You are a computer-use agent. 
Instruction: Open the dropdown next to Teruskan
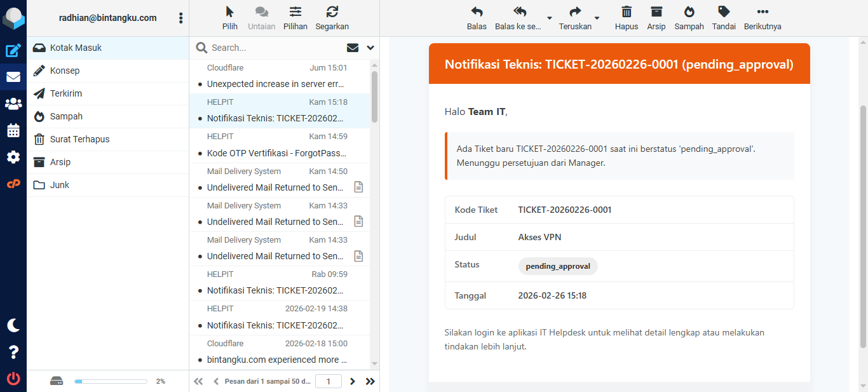pyautogui.click(x=597, y=19)
